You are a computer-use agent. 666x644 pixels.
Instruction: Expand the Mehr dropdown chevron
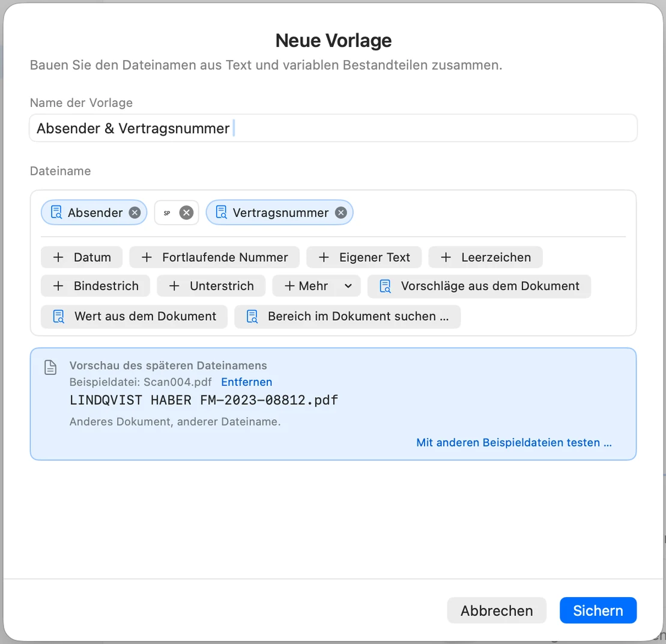(x=348, y=286)
